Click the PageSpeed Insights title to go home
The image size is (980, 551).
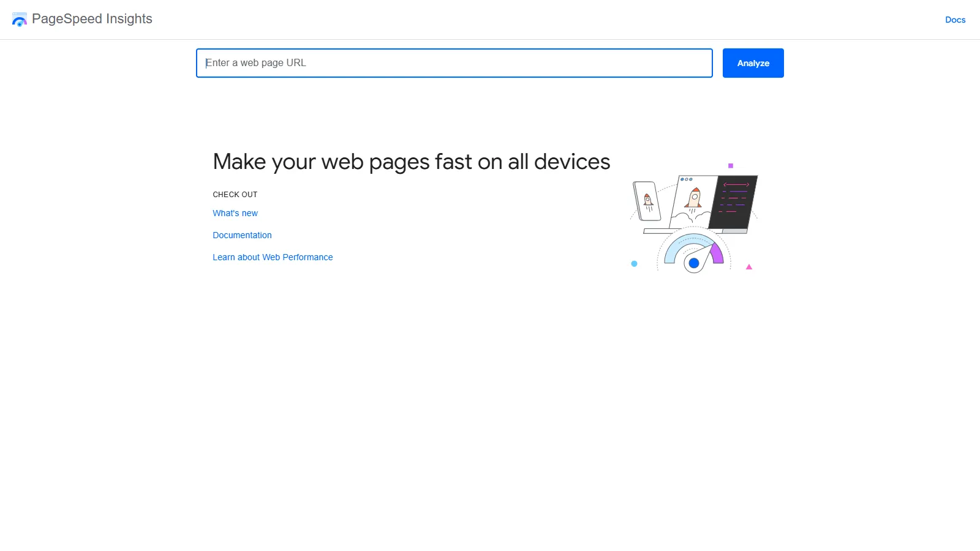[x=93, y=18]
